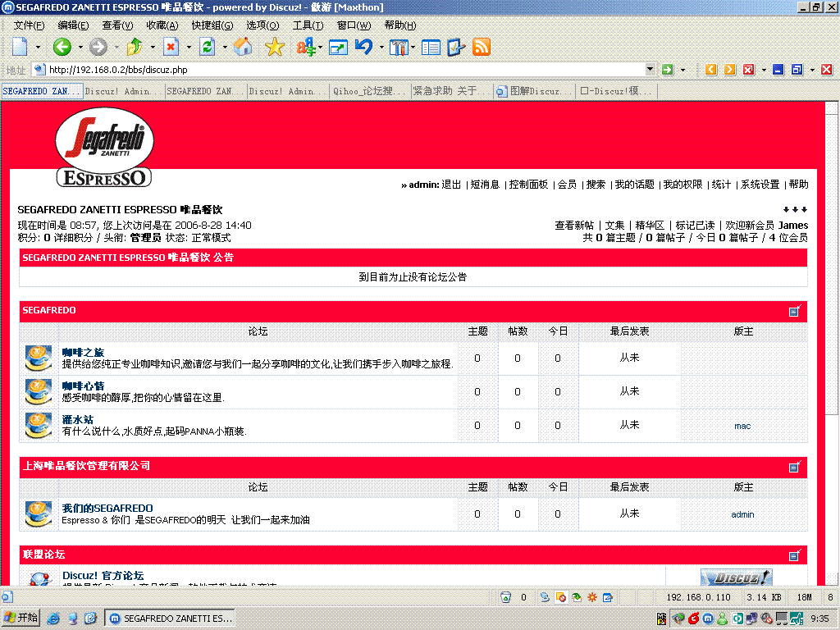Collapse the 上海唯品餐饮管理有限公司 category
This screenshot has height=630, width=840.
click(x=795, y=467)
